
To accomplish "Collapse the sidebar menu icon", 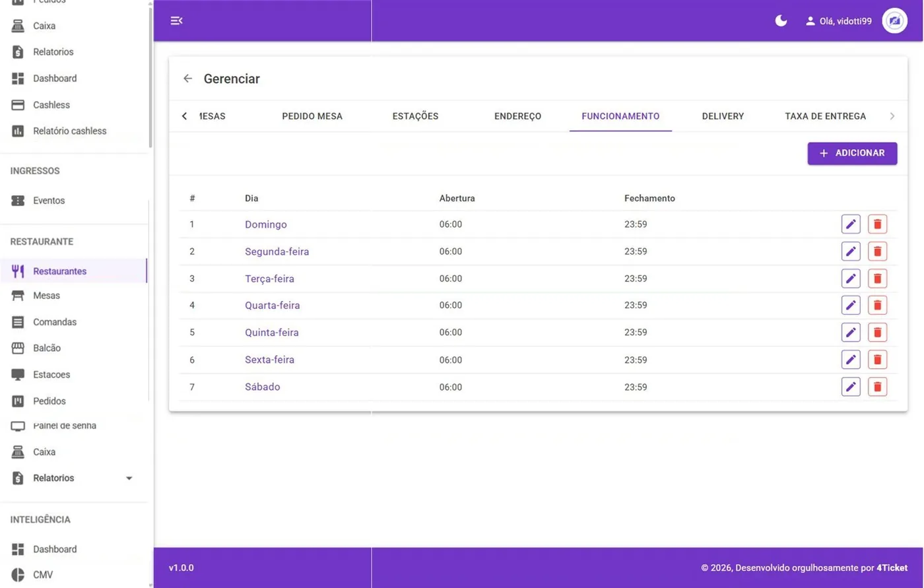I will pos(176,21).
